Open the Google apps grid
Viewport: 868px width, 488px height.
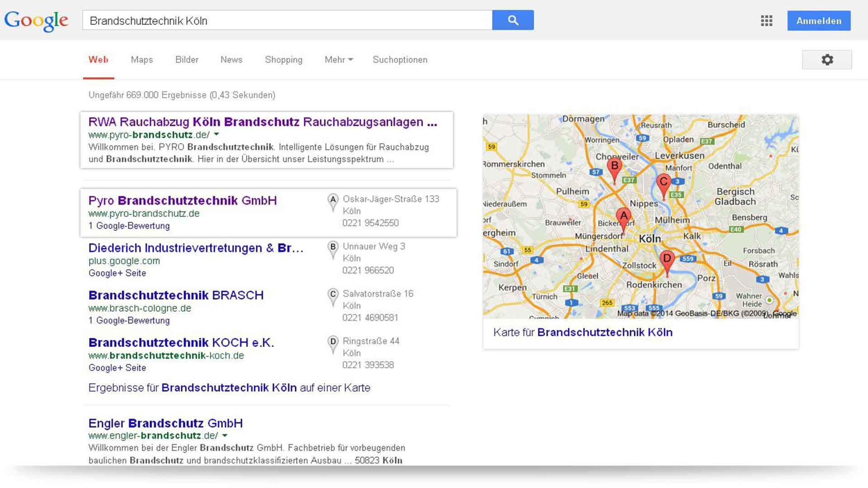(x=766, y=21)
